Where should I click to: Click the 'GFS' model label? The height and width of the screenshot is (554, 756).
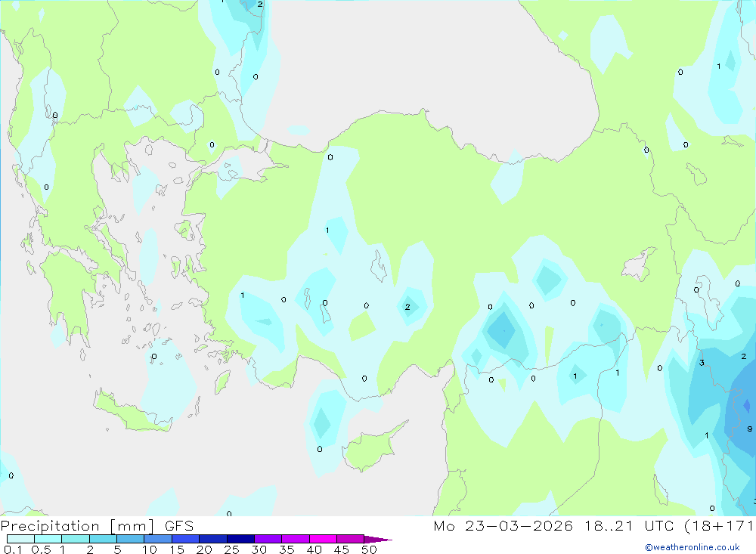179,525
